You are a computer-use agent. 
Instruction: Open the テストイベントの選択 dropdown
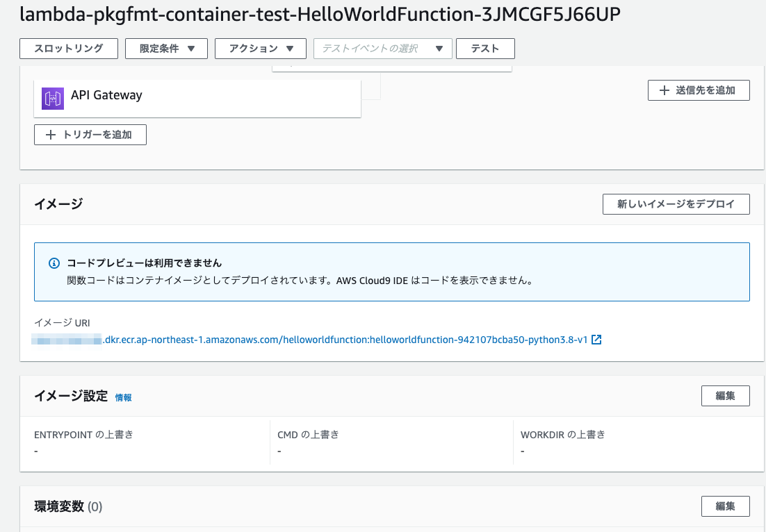[x=382, y=49]
